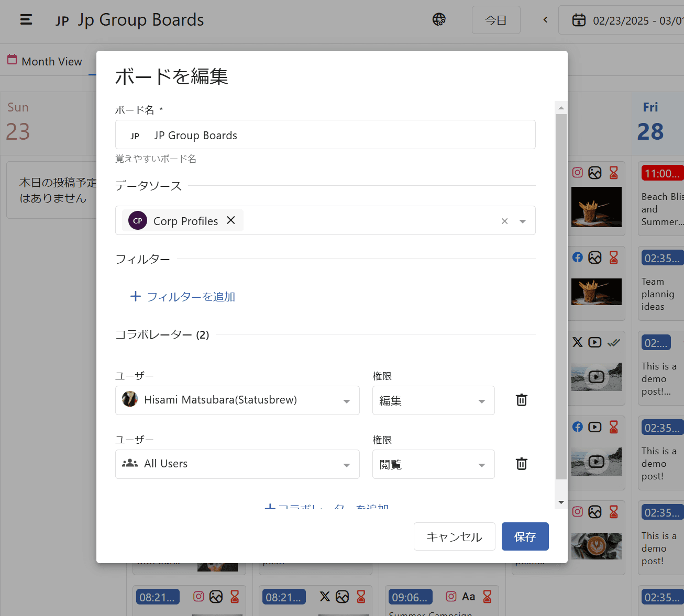The height and width of the screenshot is (616, 684).
Task: Click the 保存 save button
Action: click(525, 536)
